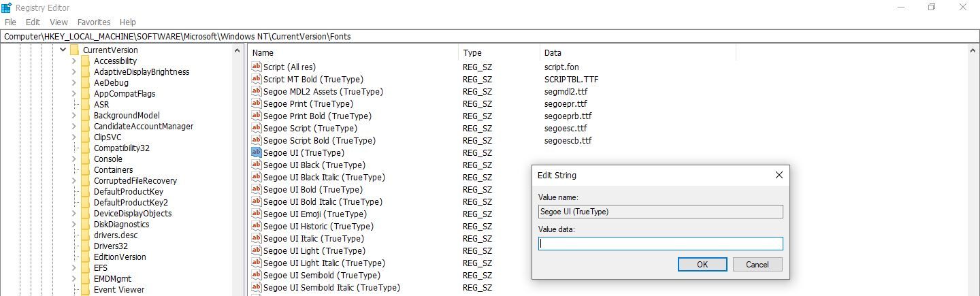The height and width of the screenshot is (296, 980).
Task: Click the Accessibility folder icon
Action: pos(85,61)
